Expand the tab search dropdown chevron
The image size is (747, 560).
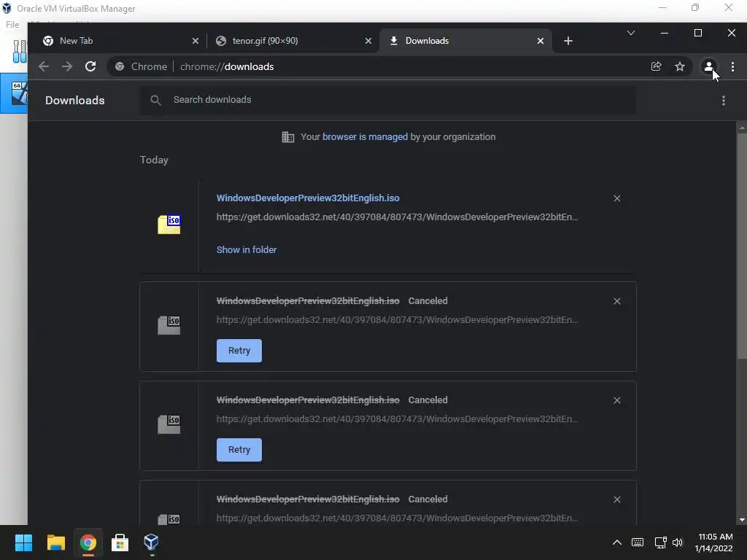coord(631,33)
